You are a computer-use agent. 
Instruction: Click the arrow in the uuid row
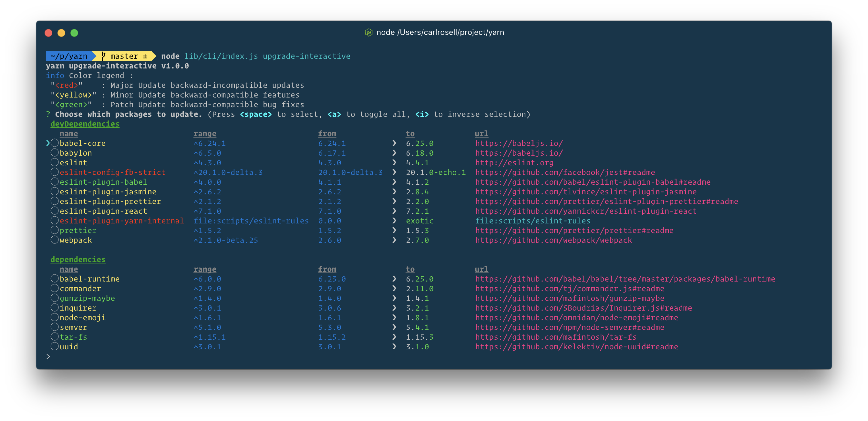pos(394,346)
